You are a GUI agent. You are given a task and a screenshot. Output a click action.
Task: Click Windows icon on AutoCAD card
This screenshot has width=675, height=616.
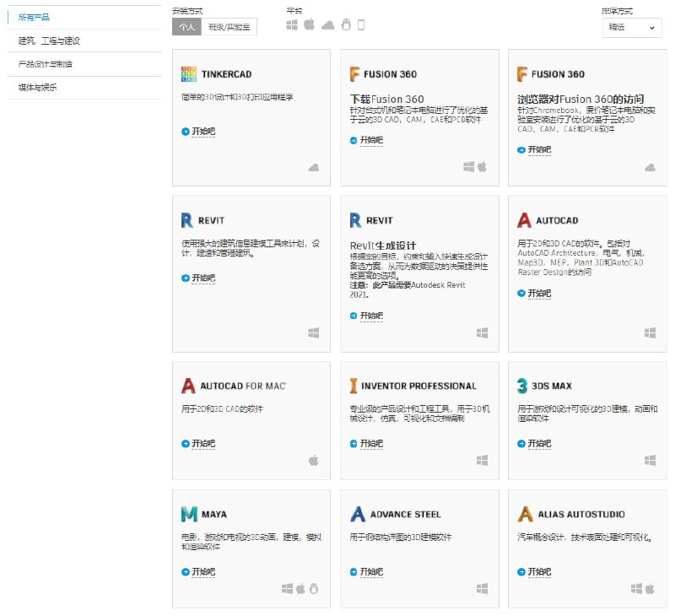click(650, 332)
